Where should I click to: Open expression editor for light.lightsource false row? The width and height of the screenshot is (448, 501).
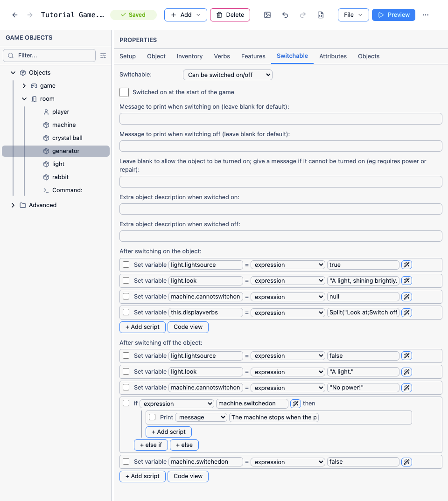pyautogui.click(x=406, y=356)
